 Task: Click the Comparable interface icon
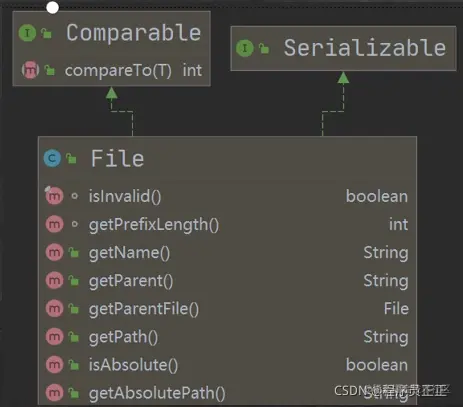(x=27, y=33)
